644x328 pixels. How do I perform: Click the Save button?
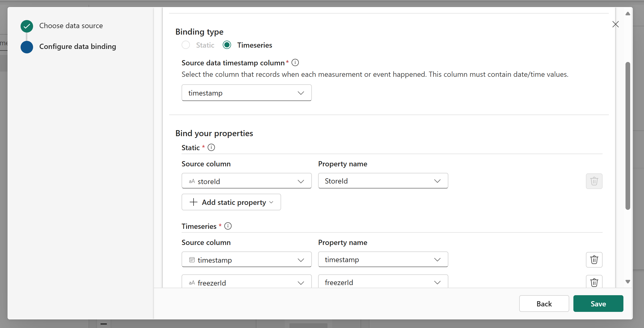coord(598,304)
